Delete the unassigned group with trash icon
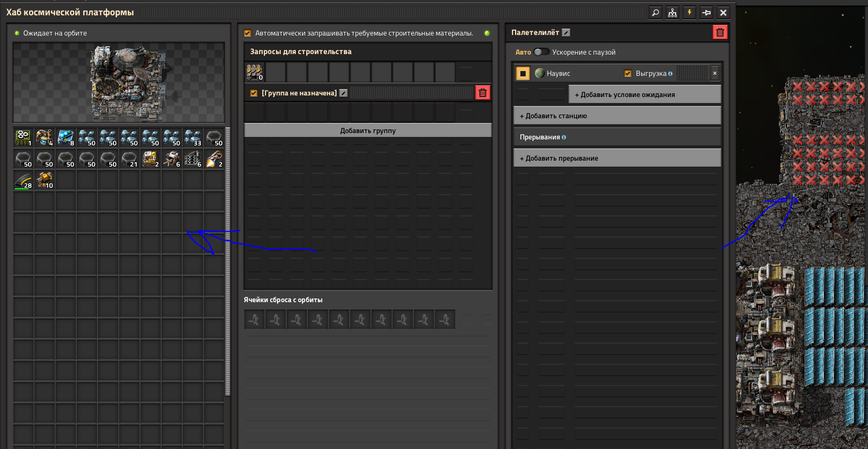Screen dimensions: 868x449 482,93
